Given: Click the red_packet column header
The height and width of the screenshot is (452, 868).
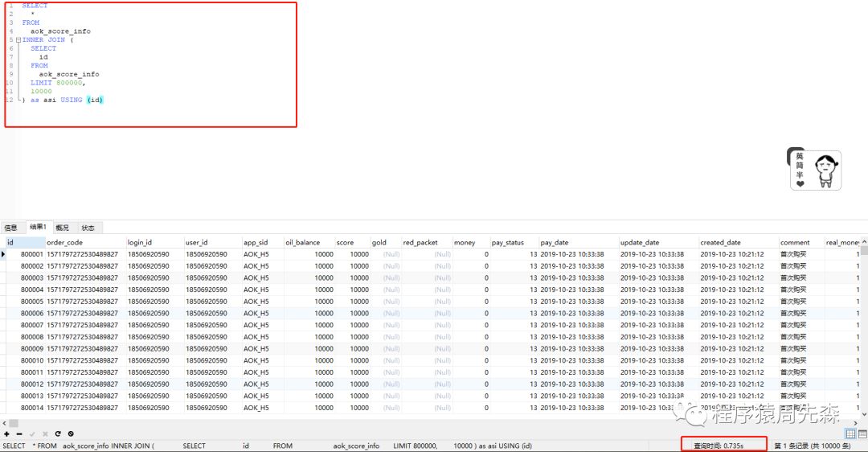Looking at the screenshot, I should click(x=427, y=242).
